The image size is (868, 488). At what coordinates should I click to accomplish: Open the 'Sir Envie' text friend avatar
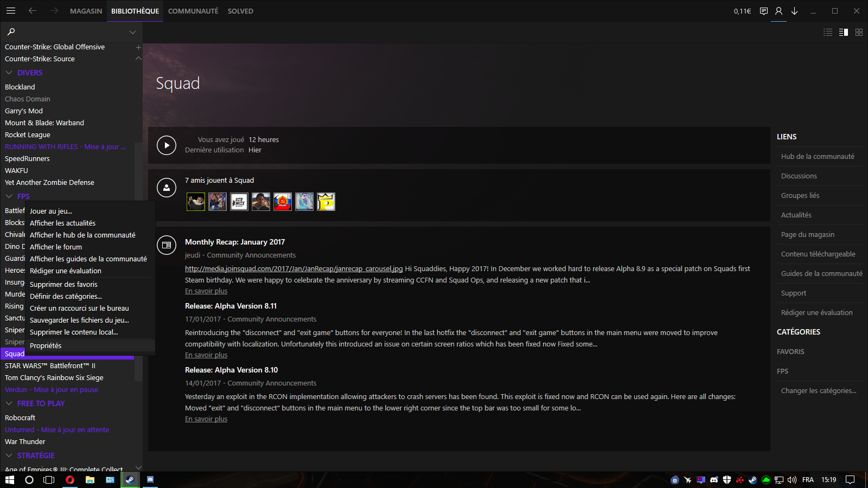point(239,202)
